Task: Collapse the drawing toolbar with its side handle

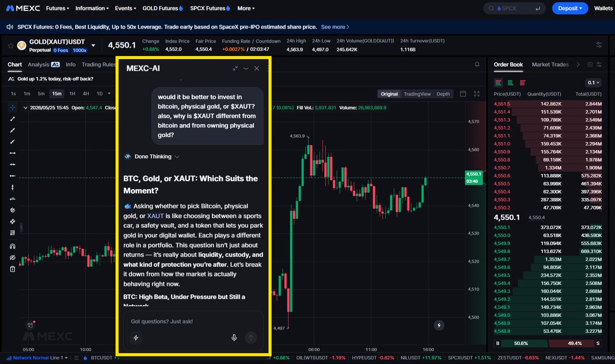Action: pyautogui.click(x=21, y=227)
